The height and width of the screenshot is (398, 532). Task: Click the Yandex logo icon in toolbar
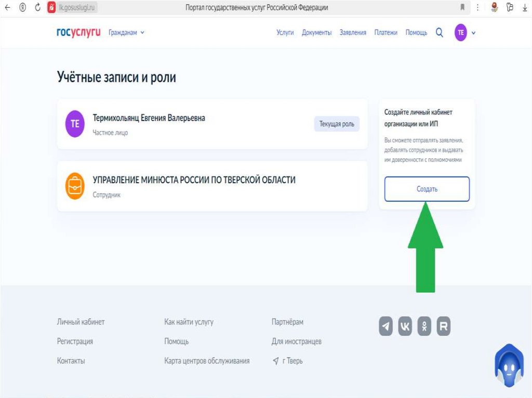[22, 7]
